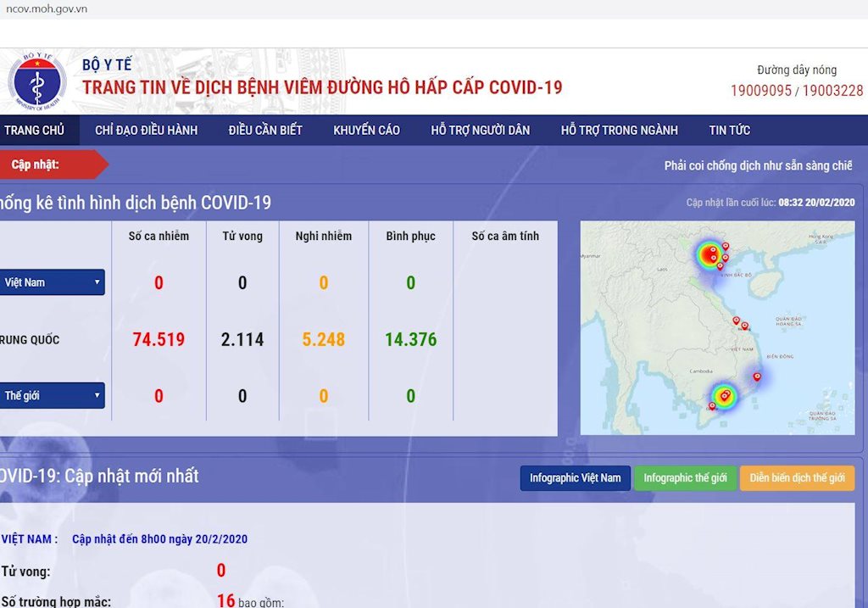Select Hỗ trợ người dân menu

click(x=480, y=130)
